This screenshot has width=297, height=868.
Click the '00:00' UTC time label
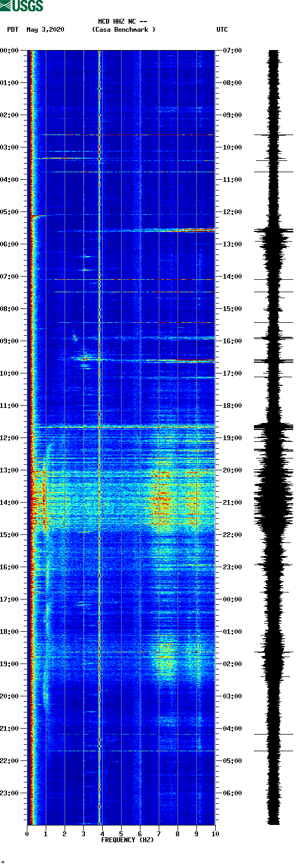click(232, 599)
